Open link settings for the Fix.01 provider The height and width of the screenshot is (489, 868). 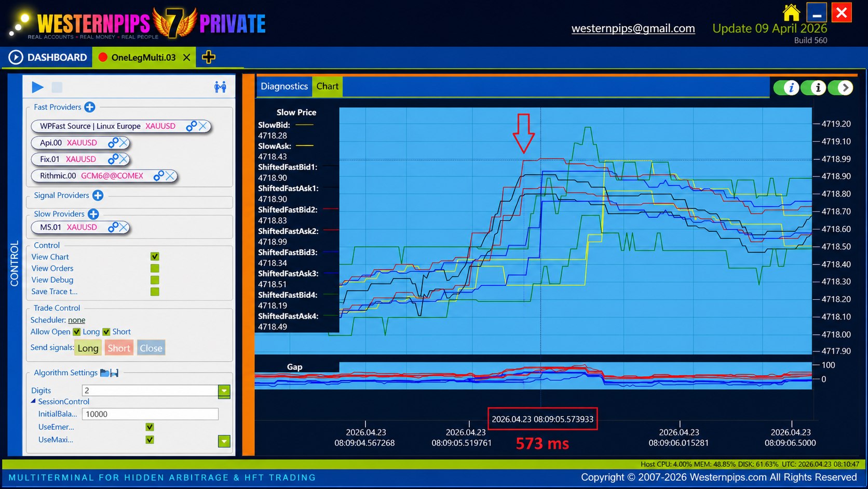point(113,160)
